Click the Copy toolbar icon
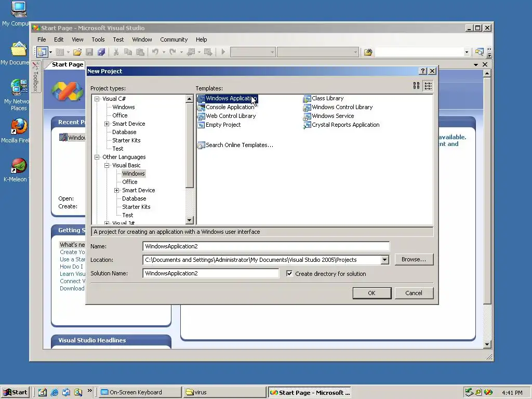The width and height of the screenshot is (532, 399). (128, 52)
